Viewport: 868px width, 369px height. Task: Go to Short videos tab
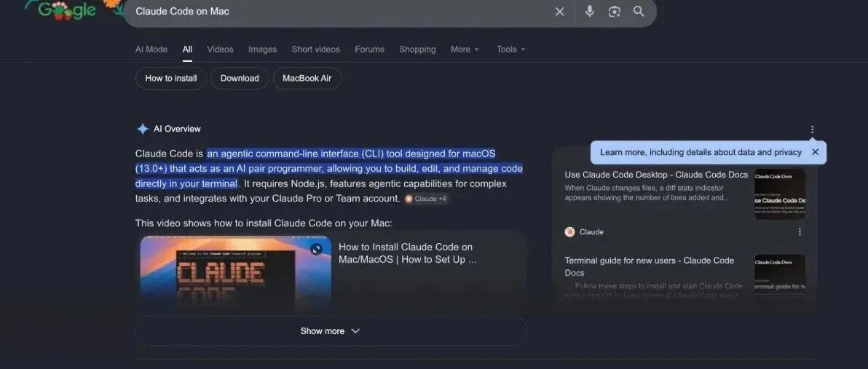pos(315,49)
